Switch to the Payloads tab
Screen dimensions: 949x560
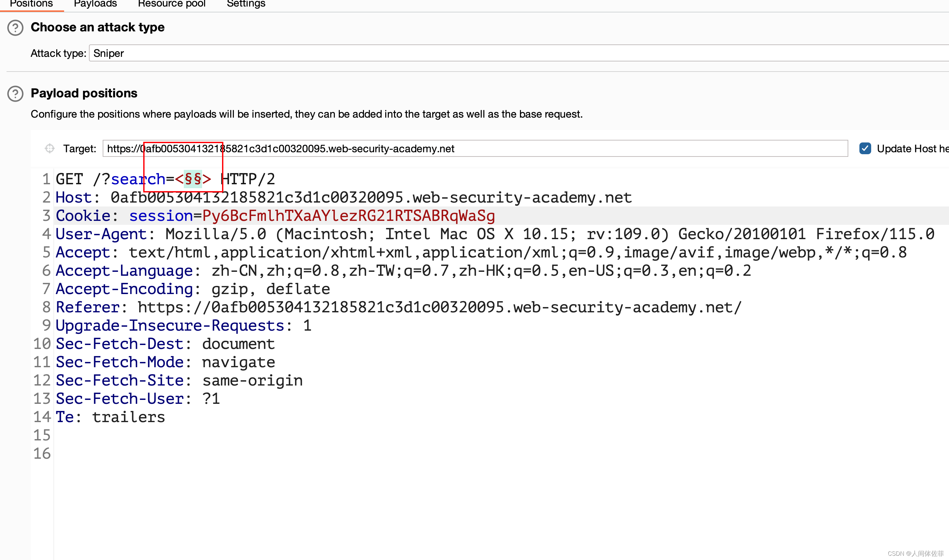(95, 4)
